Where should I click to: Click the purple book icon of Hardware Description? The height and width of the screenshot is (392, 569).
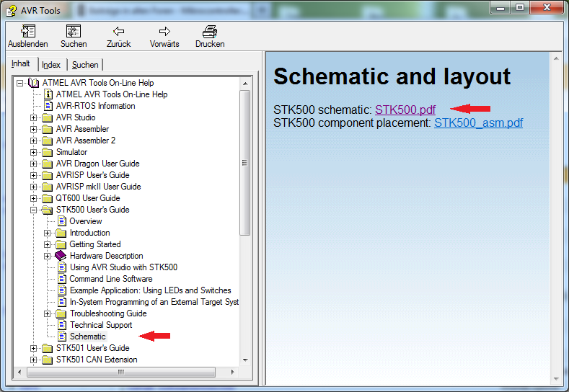click(x=61, y=256)
